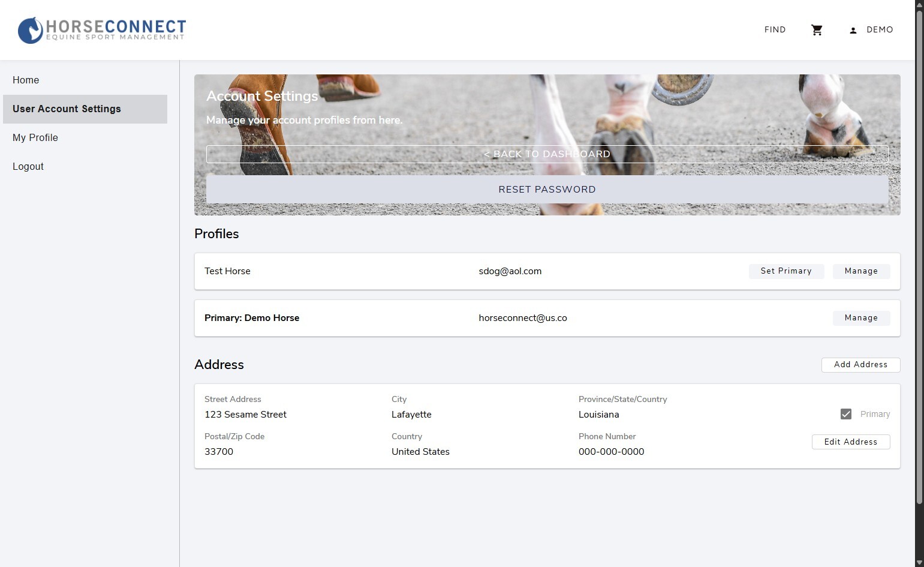924x567 pixels.
Task: Click the scroll up arrow on scrollbar
Action: (x=919, y=5)
